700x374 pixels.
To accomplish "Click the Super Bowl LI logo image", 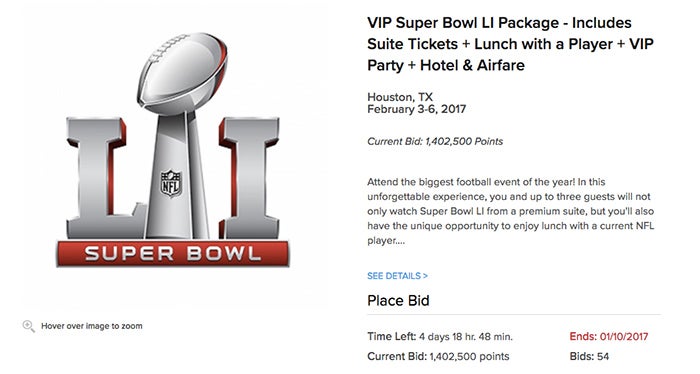I will click(x=173, y=150).
